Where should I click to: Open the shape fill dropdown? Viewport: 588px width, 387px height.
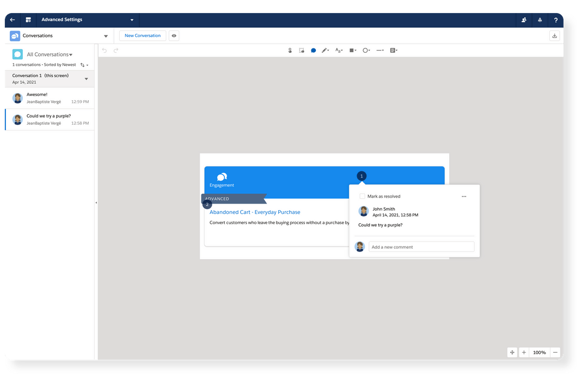[x=353, y=50]
